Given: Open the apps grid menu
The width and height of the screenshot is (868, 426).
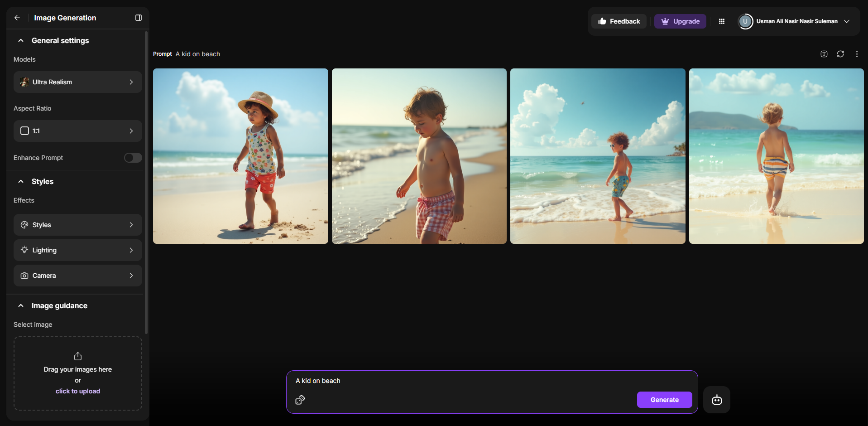Looking at the screenshot, I should point(722,21).
